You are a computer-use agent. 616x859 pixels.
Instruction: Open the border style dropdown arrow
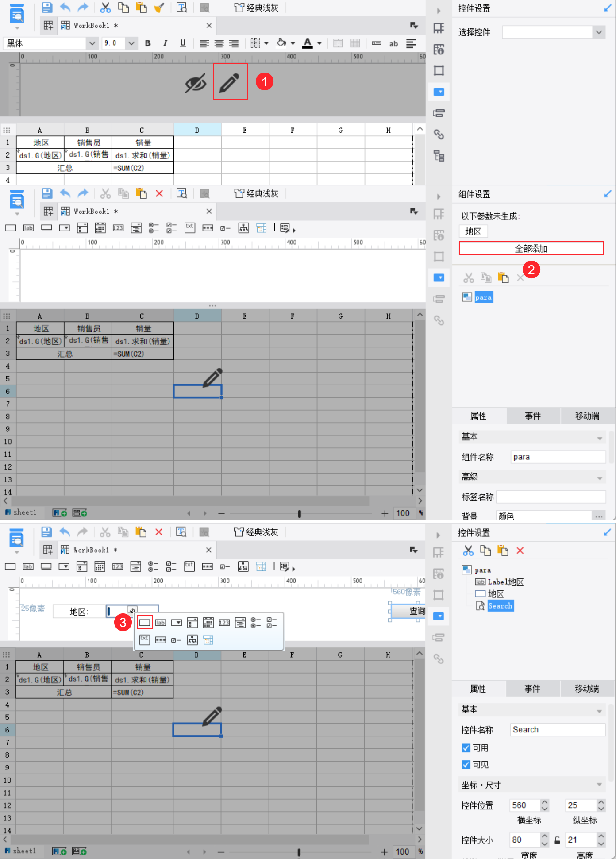[266, 43]
